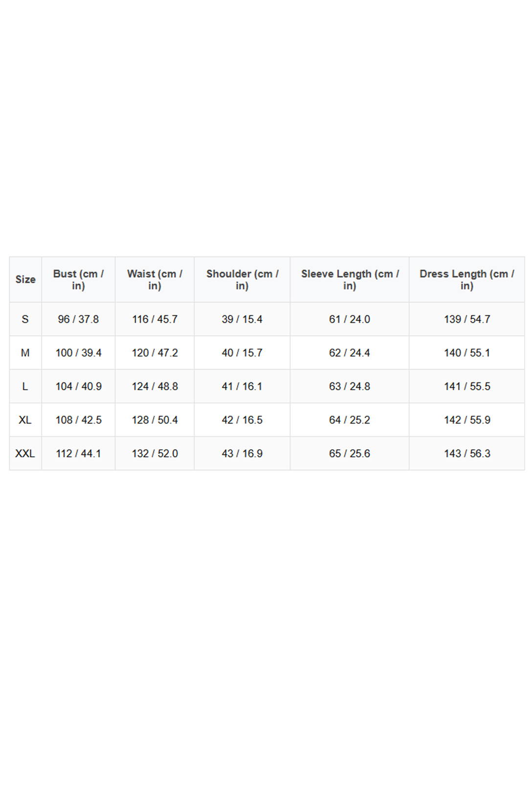
Task: Select dress length value 143 / 56.3
Action: (x=467, y=454)
